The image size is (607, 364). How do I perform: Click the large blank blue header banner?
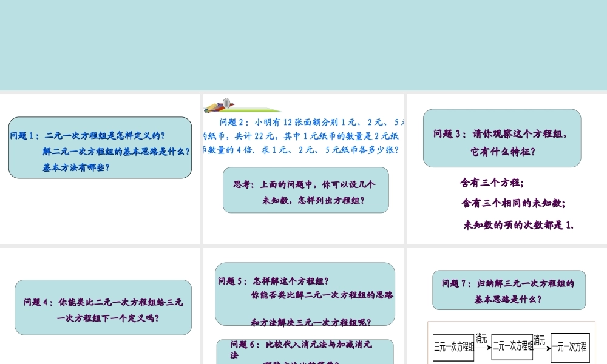click(303, 45)
